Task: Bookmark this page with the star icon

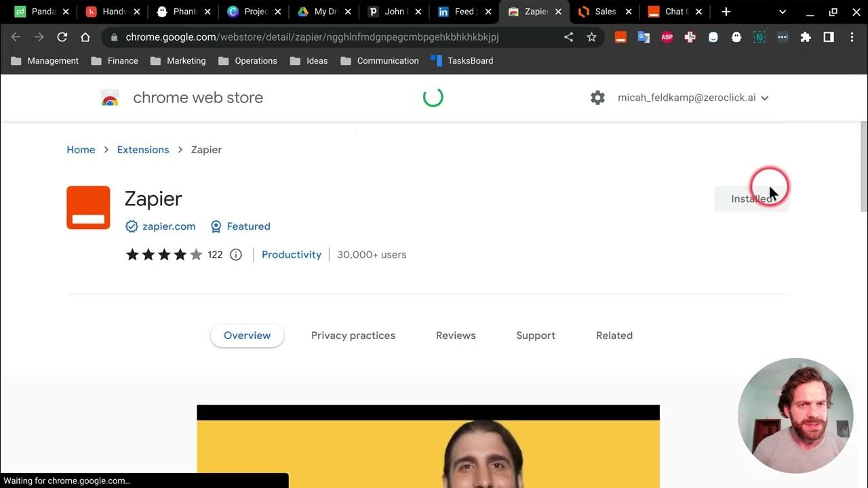Action: (591, 37)
